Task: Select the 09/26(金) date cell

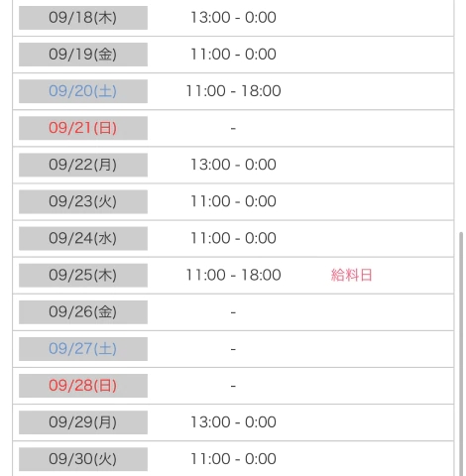Action: [x=83, y=312]
